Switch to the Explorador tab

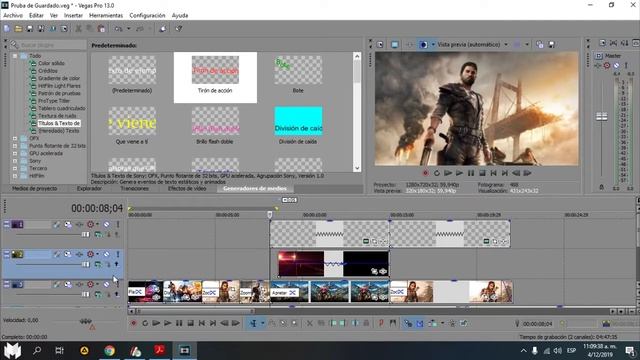pos(89,189)
